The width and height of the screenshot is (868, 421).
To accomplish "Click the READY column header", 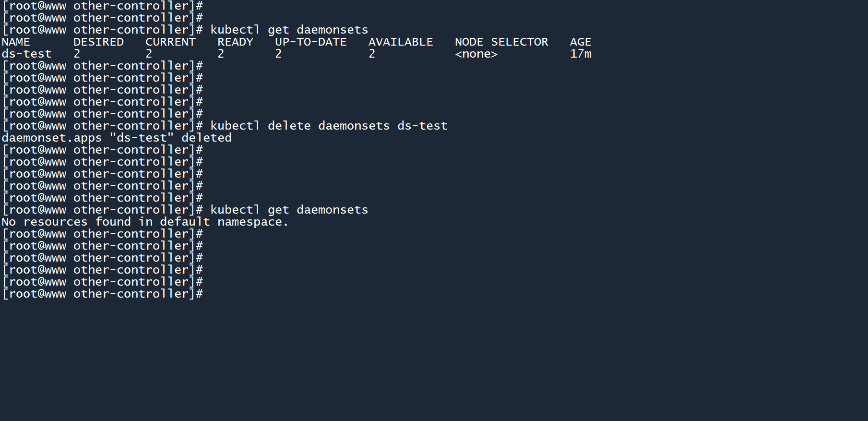I will (235, 42).
